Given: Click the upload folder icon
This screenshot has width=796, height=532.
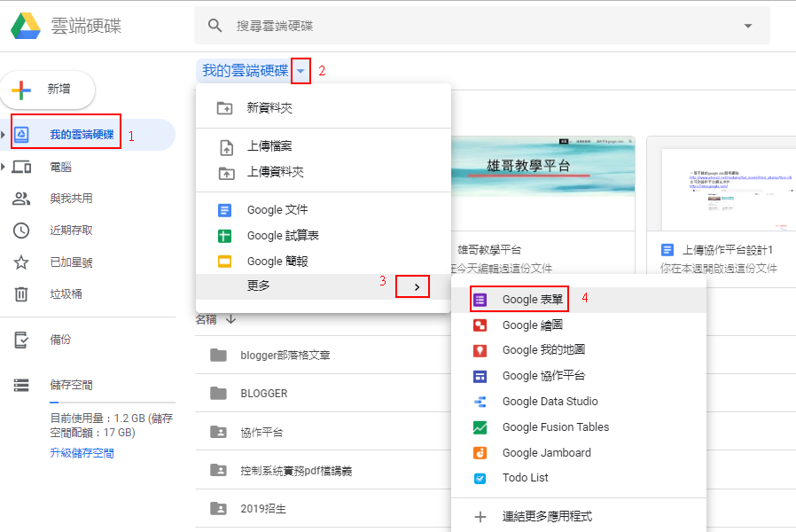Looking at the screenshot, I should pos(226,173).
